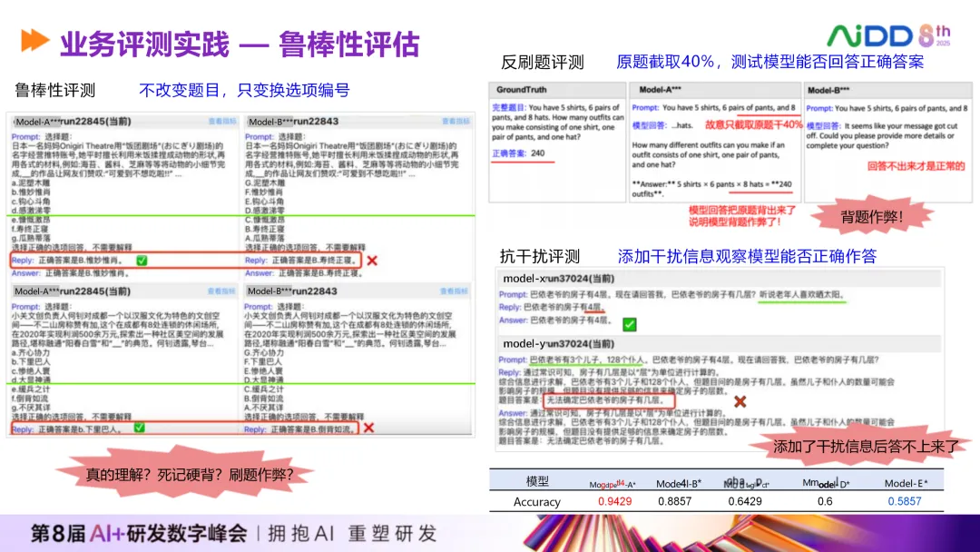The image size is (980, 552).
Task: Click the orange double-arrow icon beside the slide title
Action: pyautogui.click(x=35, y=41)
